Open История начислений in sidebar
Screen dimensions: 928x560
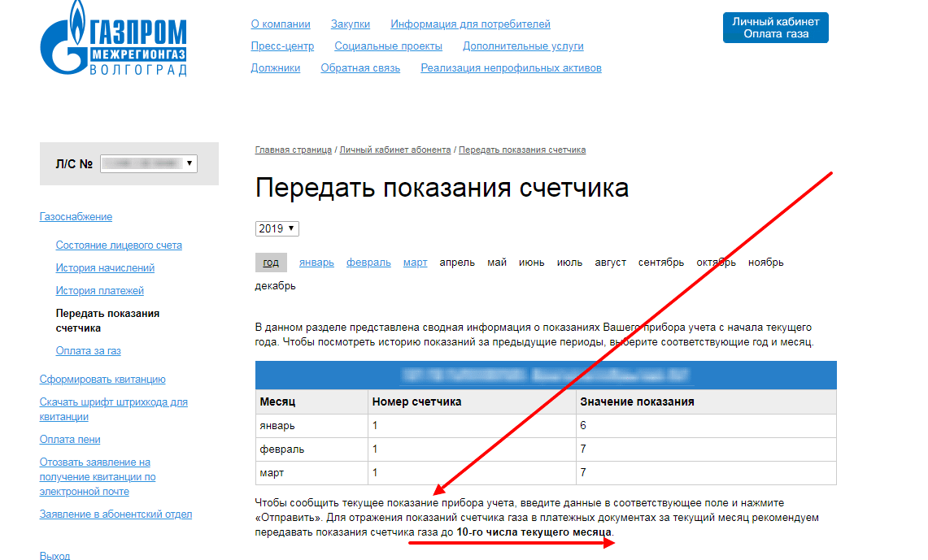[x=106, y=268]
